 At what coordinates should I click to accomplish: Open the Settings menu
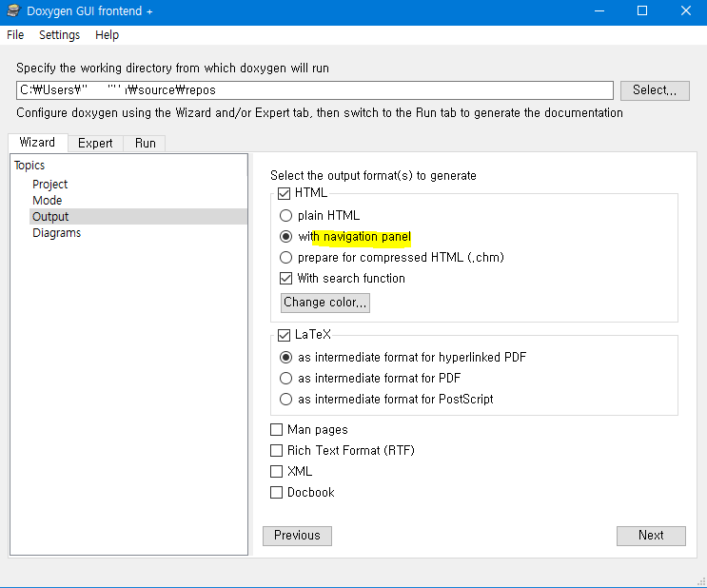[60, 35]
